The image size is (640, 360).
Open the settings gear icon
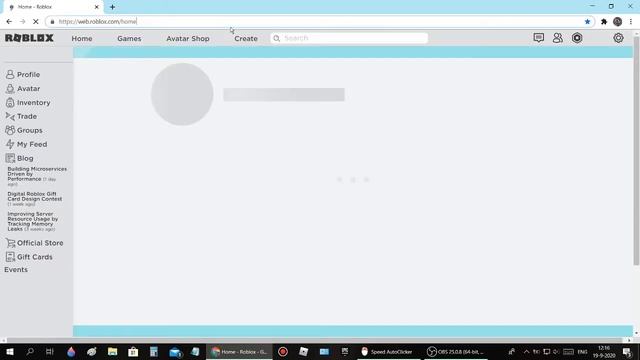(618, 38)
